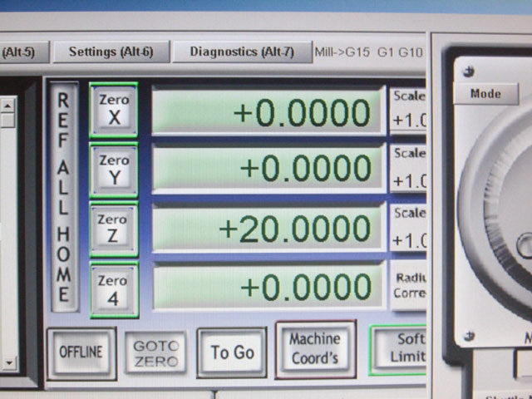Click the top-left screw icon on jog panel
The width and height of the screenshot is (532, 399).
469,71
